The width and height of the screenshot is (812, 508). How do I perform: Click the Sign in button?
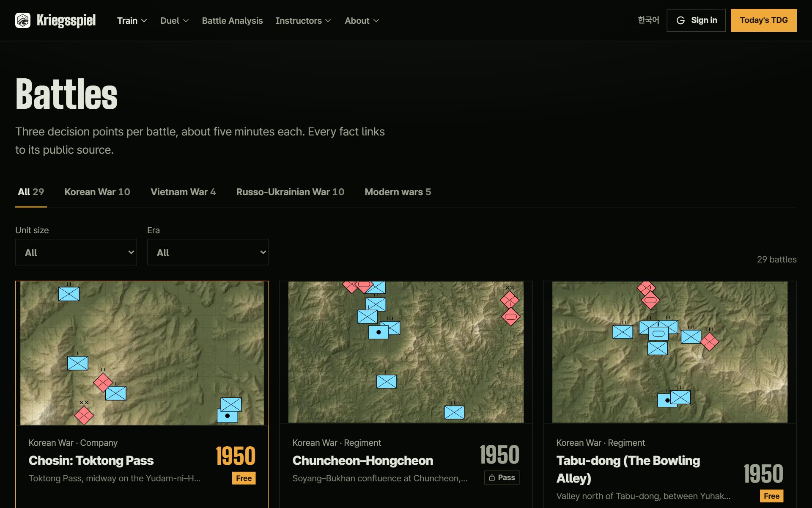[x=696, y=20]
